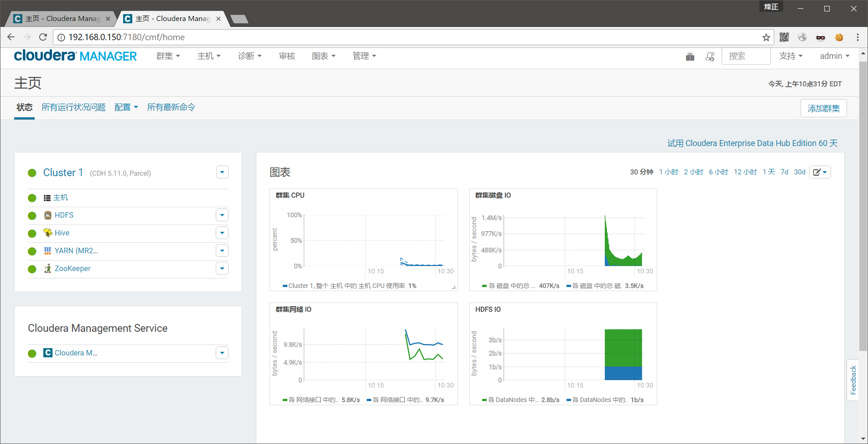
Task: Expand the 配置 dropdown tab
Action: [126, 107]
